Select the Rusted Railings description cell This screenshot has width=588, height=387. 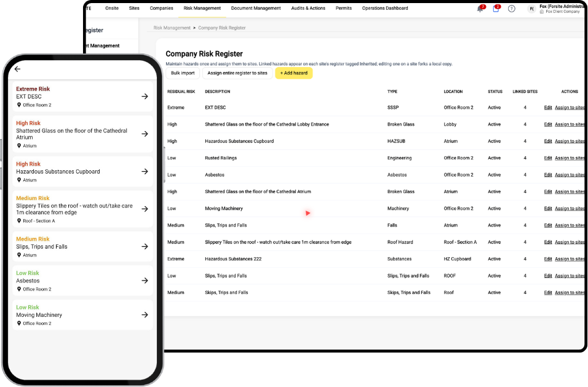tap(221, 158)
